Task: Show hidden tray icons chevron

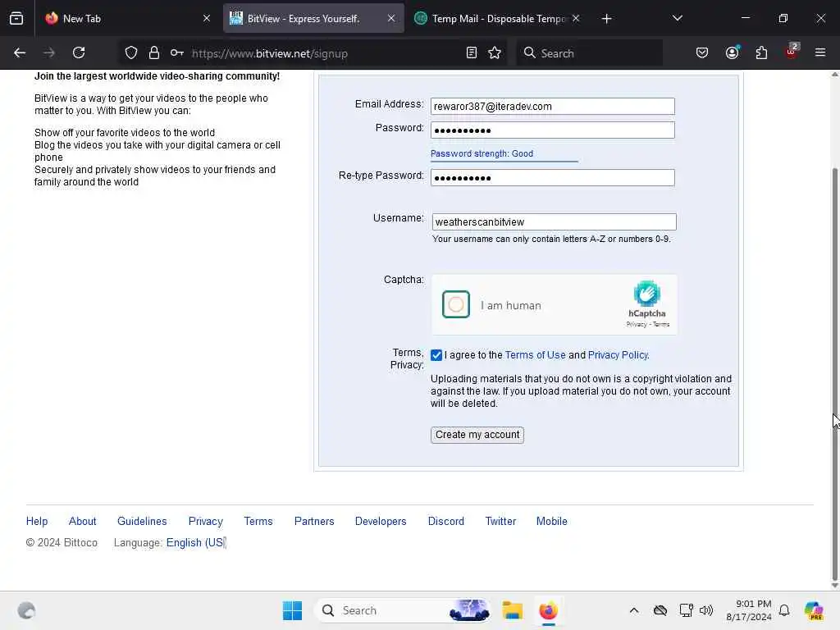Action: tap(634, 610)
